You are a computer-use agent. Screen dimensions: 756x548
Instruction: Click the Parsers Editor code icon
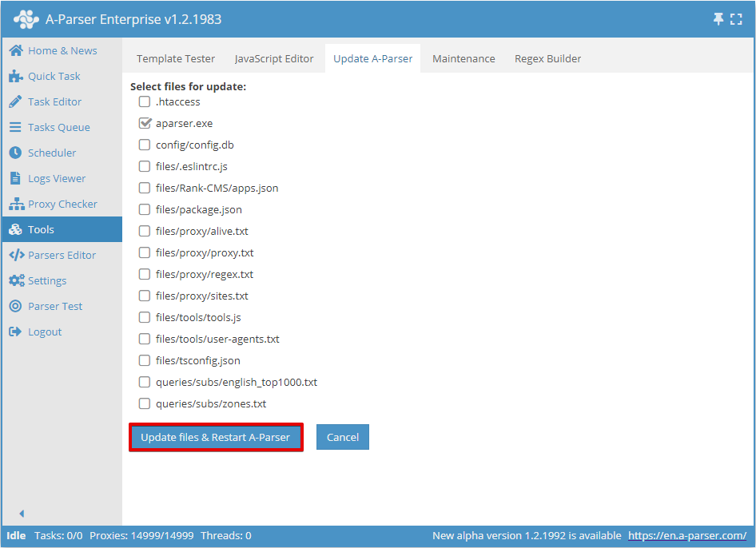tap(15, 255)
